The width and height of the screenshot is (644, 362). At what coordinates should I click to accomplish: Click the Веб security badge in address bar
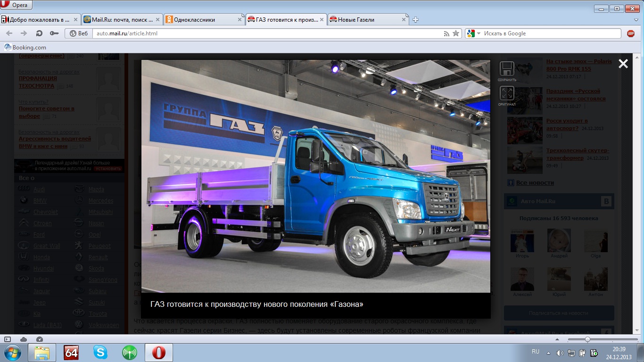(x=79, y=33)
